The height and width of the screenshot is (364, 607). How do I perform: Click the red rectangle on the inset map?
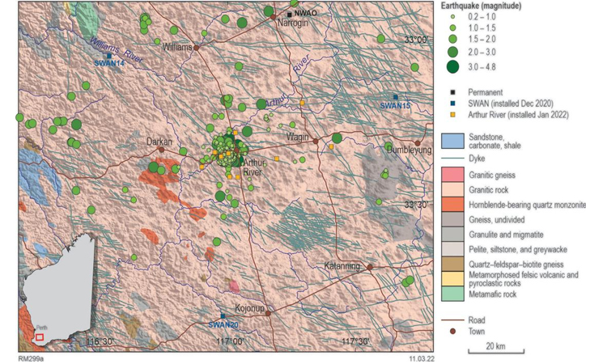pyautogui.click(x=39, y=336)
